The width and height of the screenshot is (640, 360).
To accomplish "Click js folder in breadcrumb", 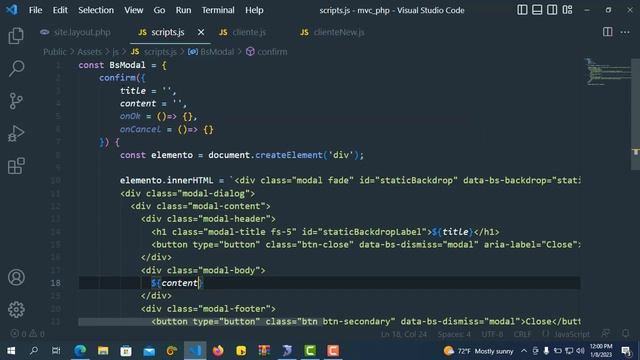I will point(116,52).
